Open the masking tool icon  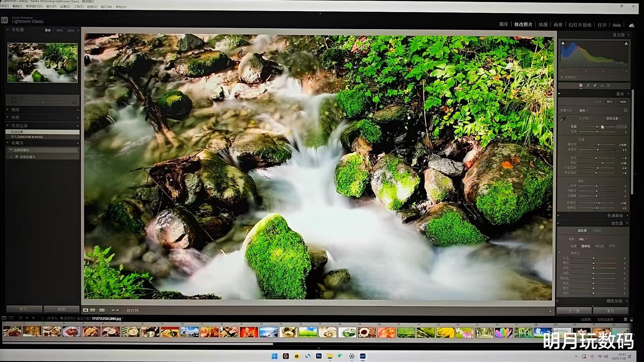click(608, 86)
